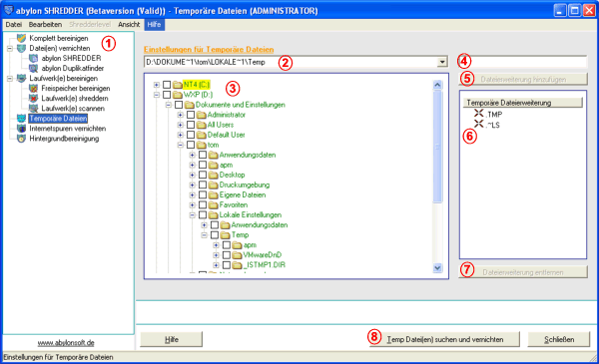
Task: Select Laufwerk(e) scannen icon
Action: pyautogui.click(x=34, y=109)
